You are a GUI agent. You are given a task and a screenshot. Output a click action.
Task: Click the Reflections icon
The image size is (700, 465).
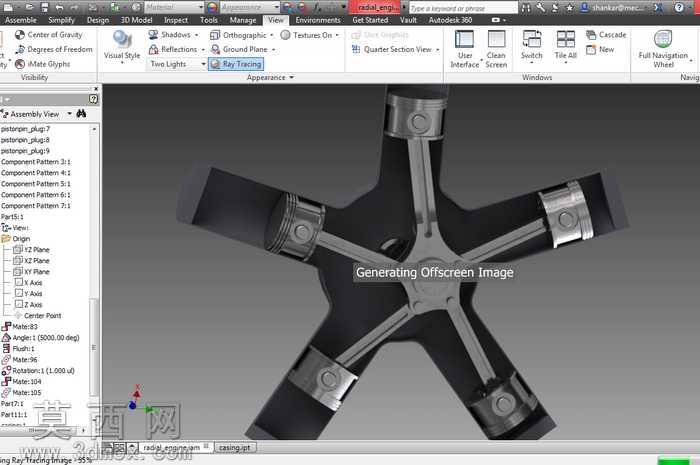click(x=153, y=50)
